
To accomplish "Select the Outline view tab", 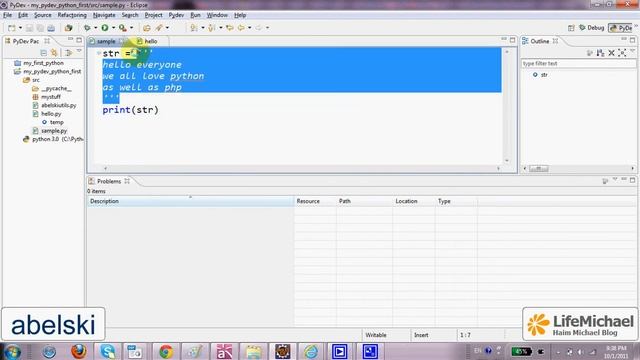I will [540, 41].
